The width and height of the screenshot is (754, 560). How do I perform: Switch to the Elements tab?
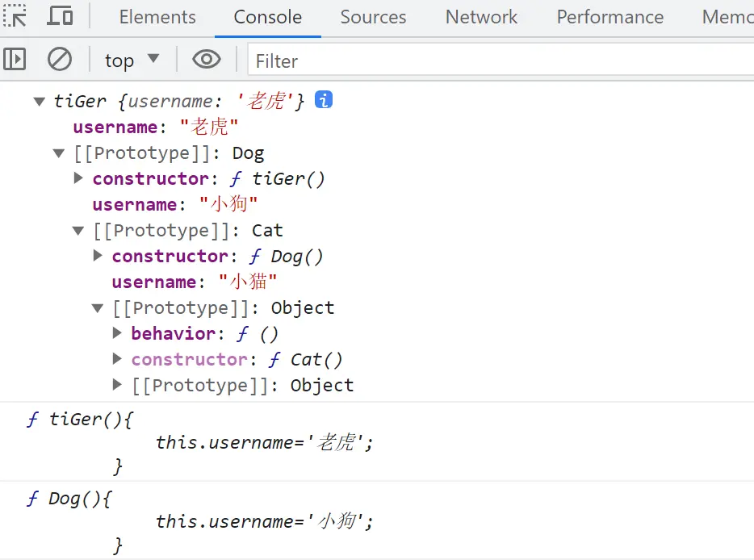point(157,17)
